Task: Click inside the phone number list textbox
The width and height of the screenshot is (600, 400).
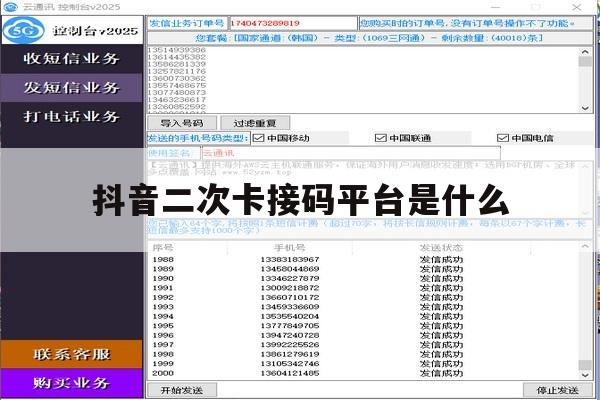Action: coord(364,80)
